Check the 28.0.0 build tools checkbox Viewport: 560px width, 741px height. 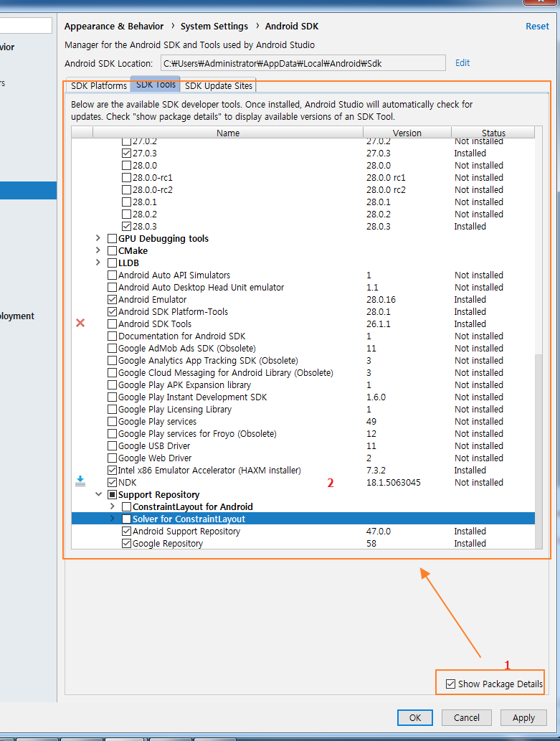click(x=126, y=166)
